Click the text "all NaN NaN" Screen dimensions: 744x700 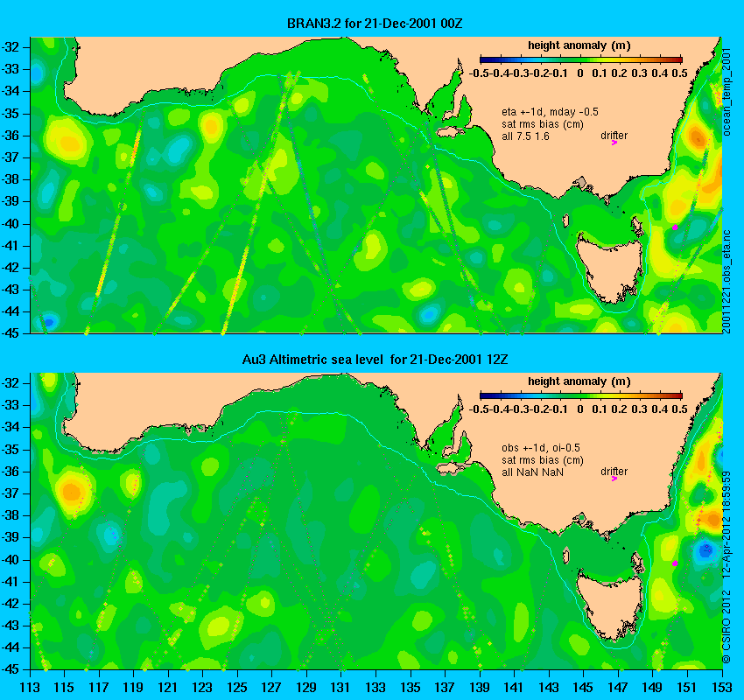[532, 472]
